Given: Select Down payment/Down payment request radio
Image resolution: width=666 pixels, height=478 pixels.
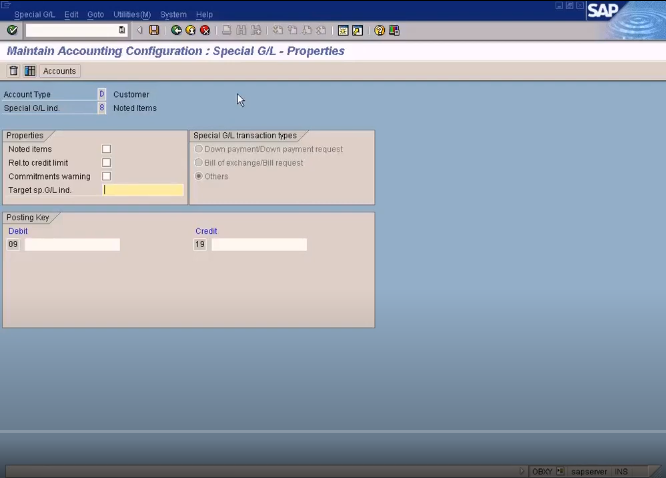Looking at the screenshot, I should pos(198,149).
